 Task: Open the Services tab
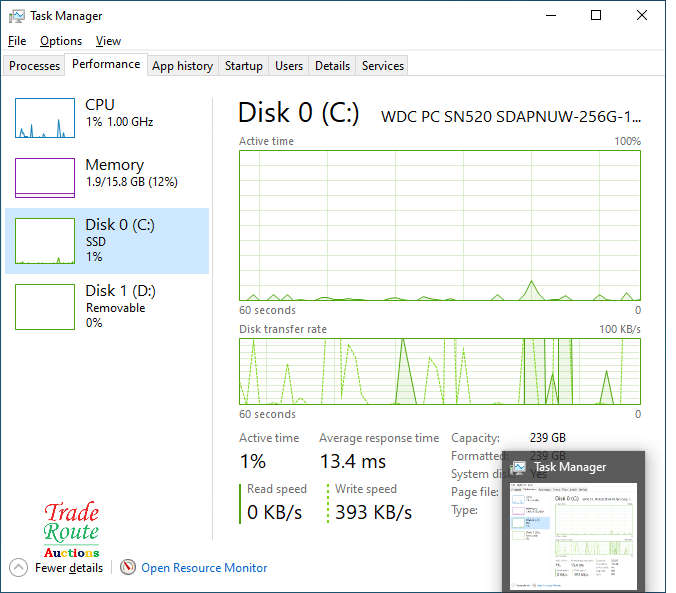[383, 66]
